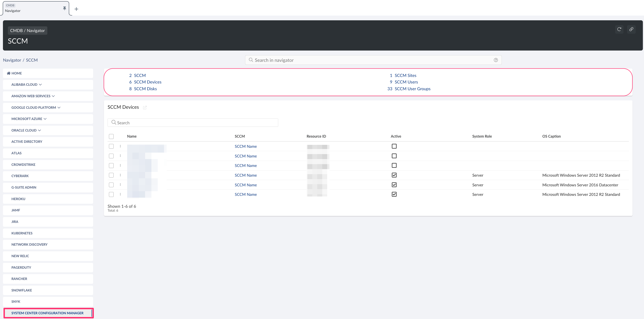Click the Navigator breadcrumb link
The width and height of the screenshot is (644, 319).
(12, 60)
